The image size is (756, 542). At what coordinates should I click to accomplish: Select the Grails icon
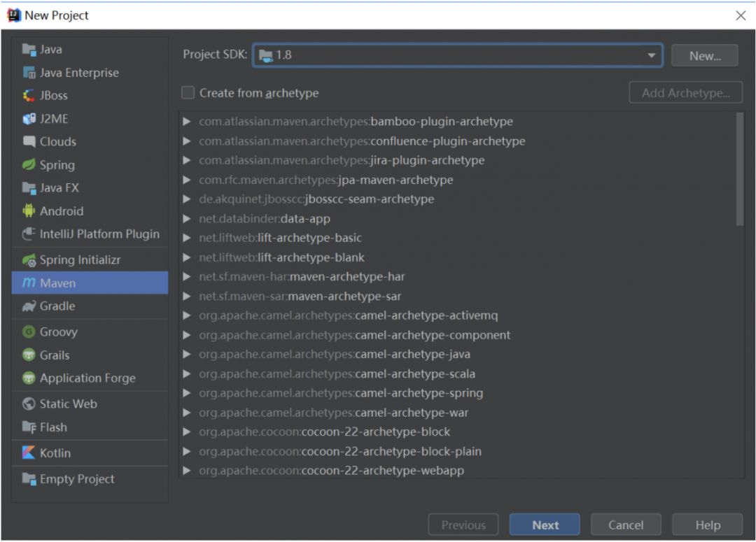point(29,355)
